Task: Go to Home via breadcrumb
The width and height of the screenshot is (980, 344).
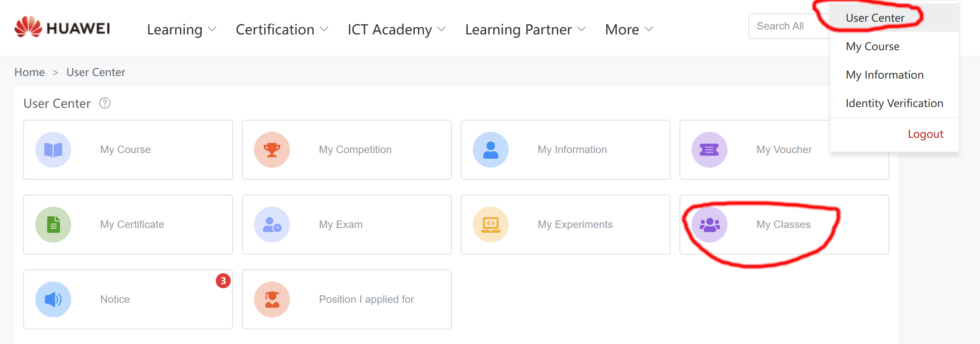Action: (x=30, y=72)
